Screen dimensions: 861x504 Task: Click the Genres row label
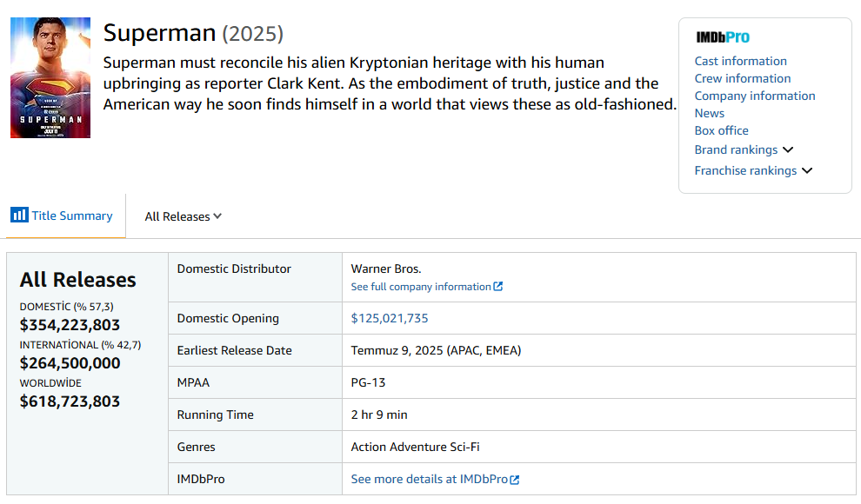[x=196, y=447]
